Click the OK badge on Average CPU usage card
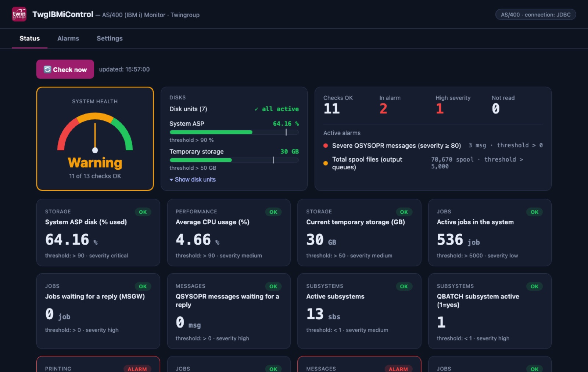The width and height of the screenshot is (588, 372). (x=273, y=212)
